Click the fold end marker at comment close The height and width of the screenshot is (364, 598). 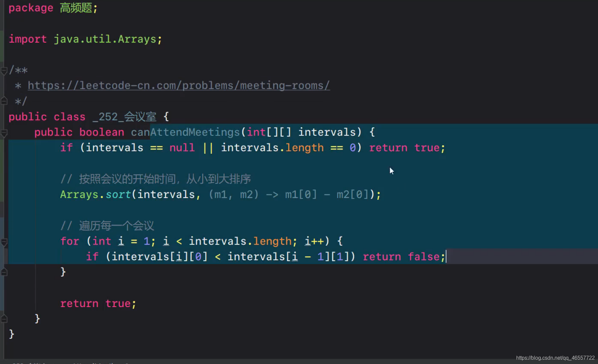[x=4, y=101]
